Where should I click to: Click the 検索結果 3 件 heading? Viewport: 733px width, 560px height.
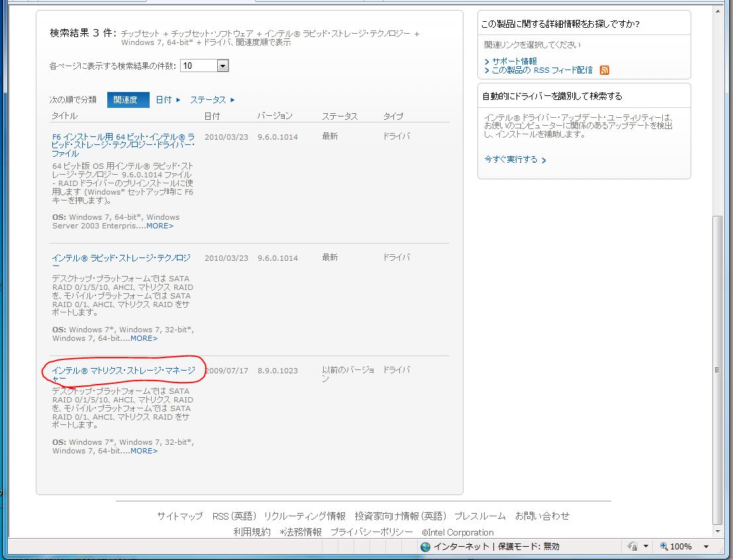82,32
